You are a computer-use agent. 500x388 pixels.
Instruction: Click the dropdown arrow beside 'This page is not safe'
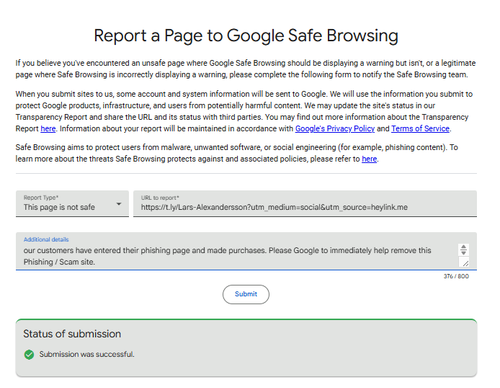(x=119, y=204)
